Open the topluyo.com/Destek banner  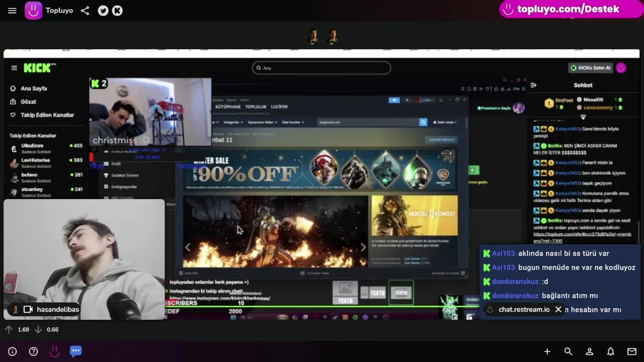point(571,9)
